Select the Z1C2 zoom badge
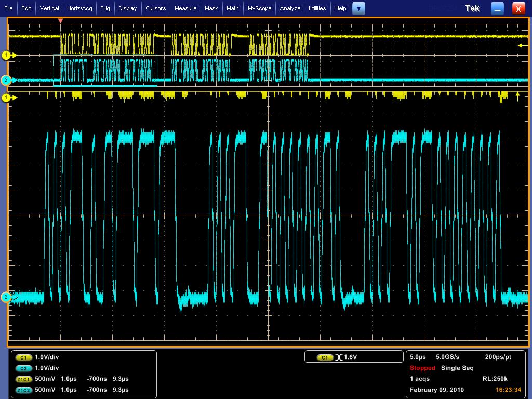This screenshot has height=399, width=532. point(24,390)
